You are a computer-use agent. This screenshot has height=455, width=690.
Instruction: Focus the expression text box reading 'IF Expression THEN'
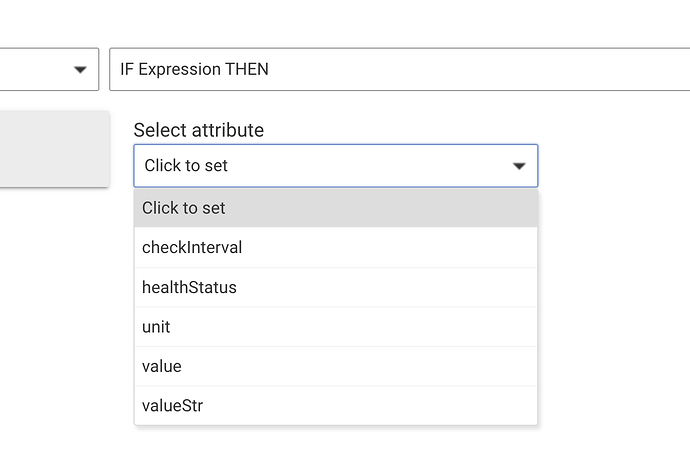tap(398, 70)
